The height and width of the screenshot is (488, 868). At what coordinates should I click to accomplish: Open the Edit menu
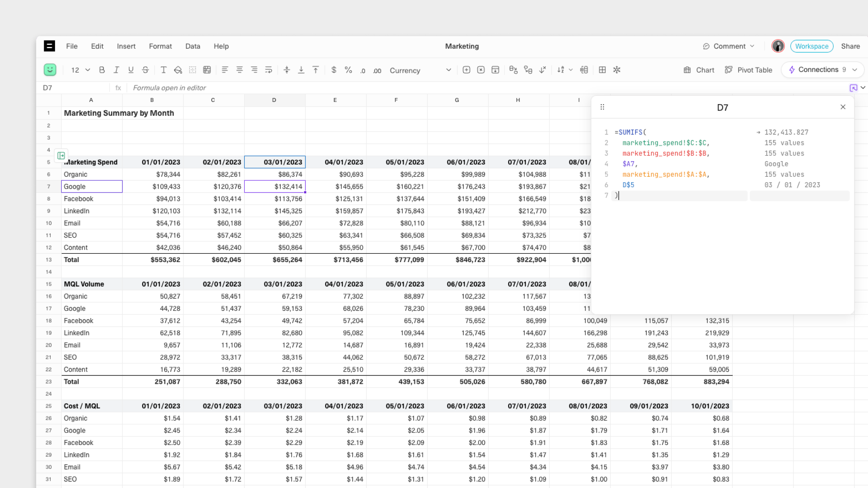pos(97,46)
